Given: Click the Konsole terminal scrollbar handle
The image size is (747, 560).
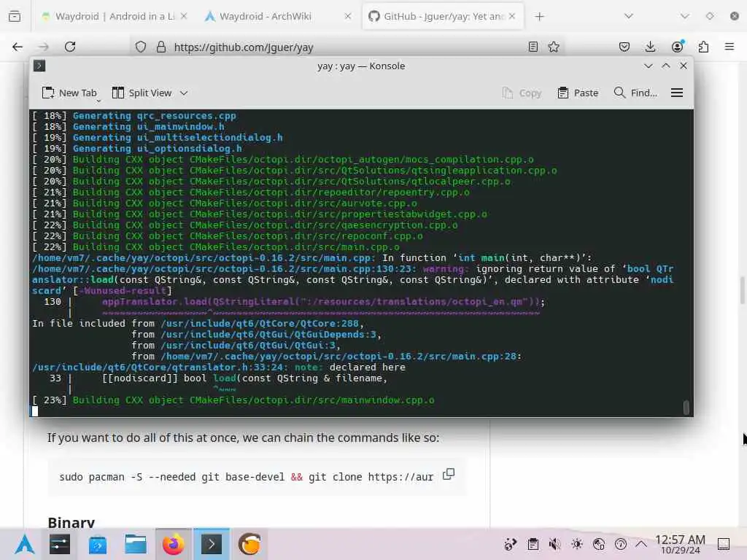Looking at the screenshot, I should coord(686,408).
